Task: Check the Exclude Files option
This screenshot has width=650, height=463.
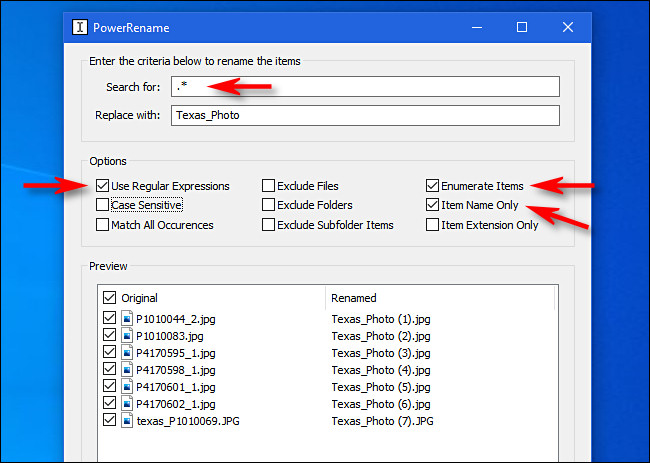Action: pos(269,186)
